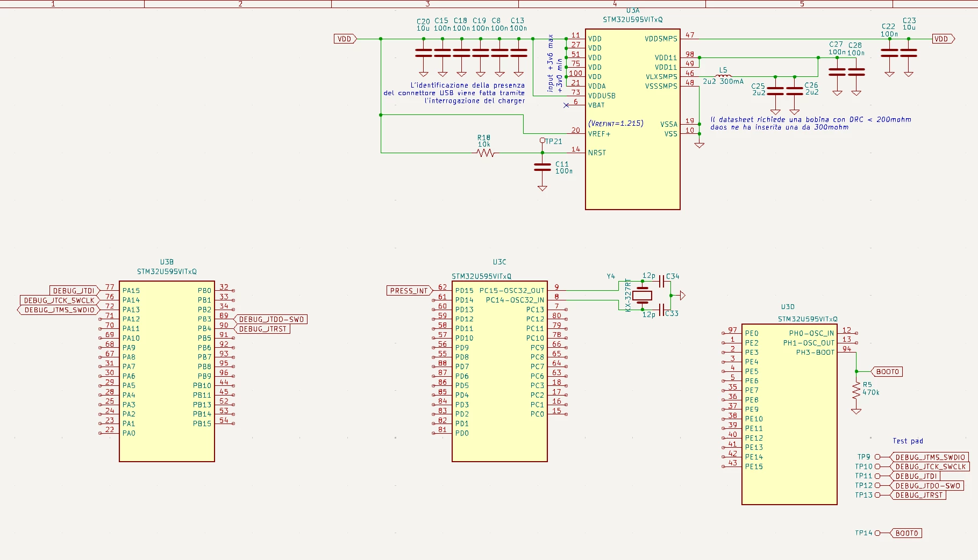Select the ground symbol beside crystal Y4
The height and width of the screenshot is (560, 978).
click(x=683, y=295)
